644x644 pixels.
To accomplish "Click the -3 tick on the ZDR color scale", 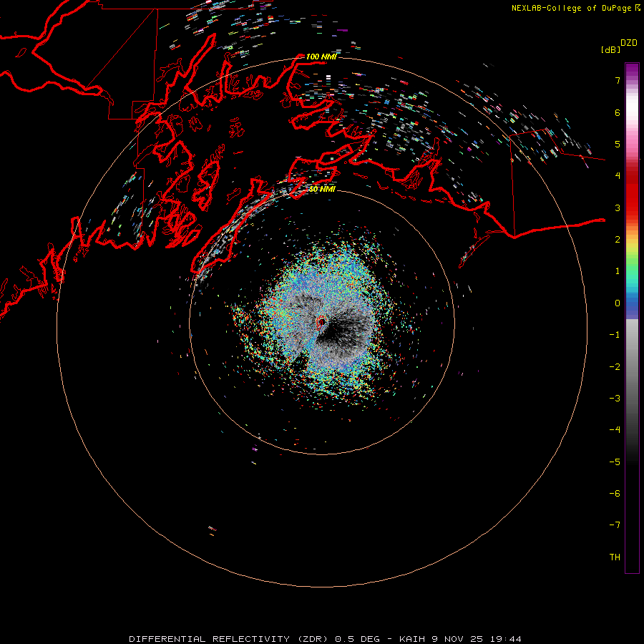I will (615, 399).
